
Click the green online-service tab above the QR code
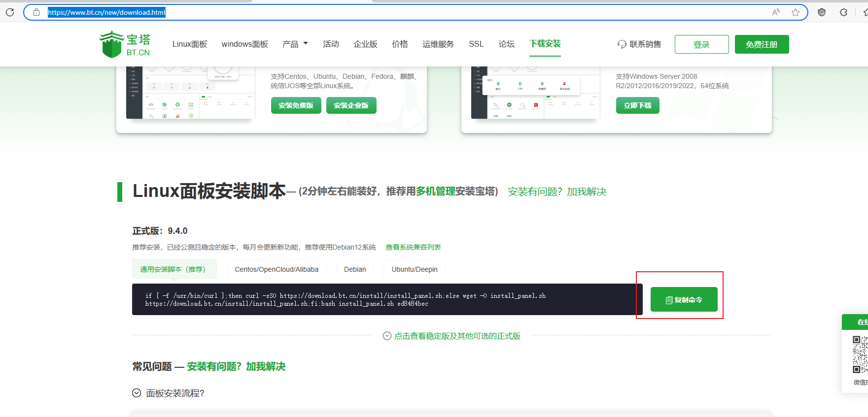855,322
